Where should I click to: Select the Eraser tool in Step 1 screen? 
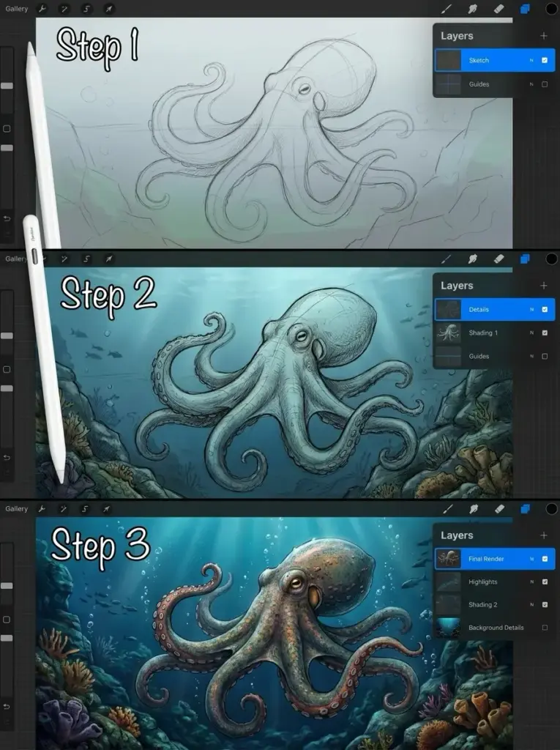(x=499, y=9)
